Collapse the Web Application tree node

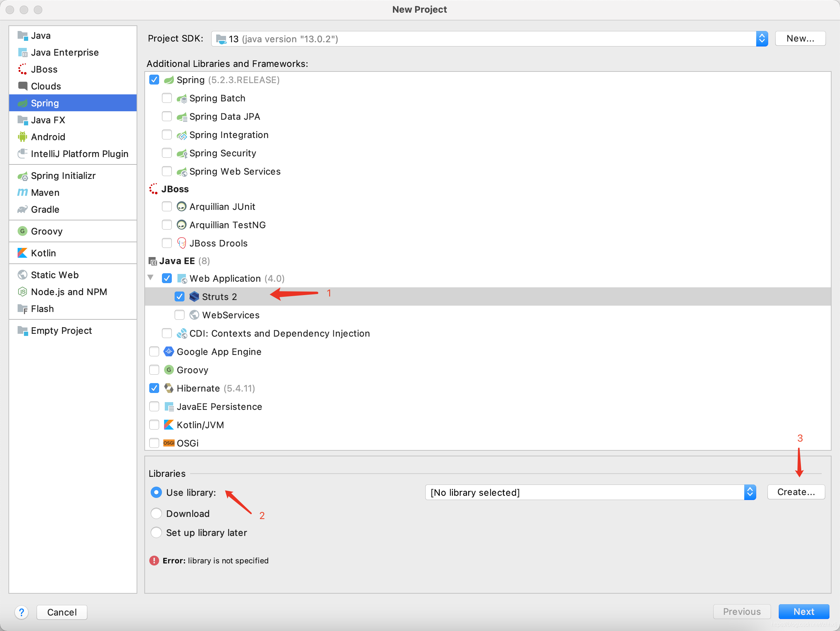(x=151, y=278)
